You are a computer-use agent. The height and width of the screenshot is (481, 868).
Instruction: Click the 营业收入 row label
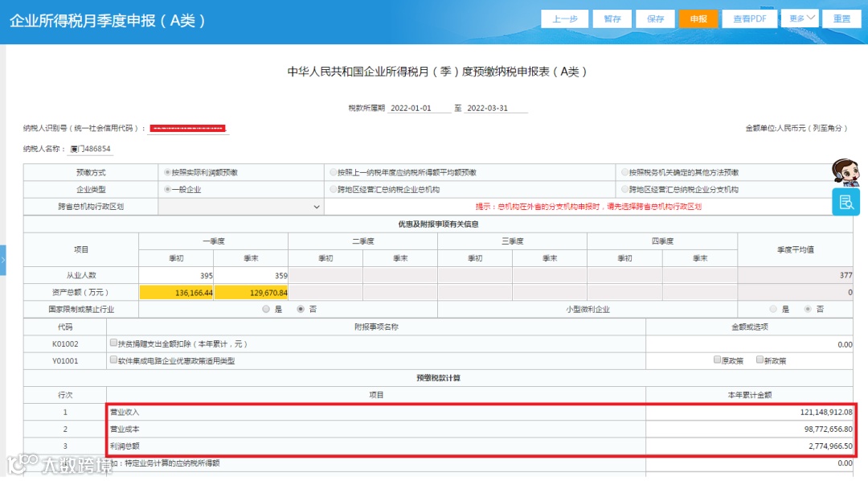pos(125,413)
